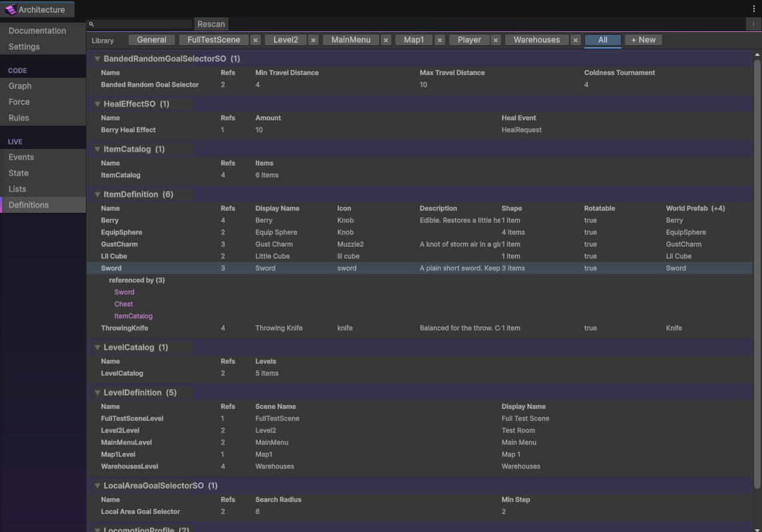The image size is (762, 532).
Task: Click the scrollbar up arrow
Action: [757, 55]
